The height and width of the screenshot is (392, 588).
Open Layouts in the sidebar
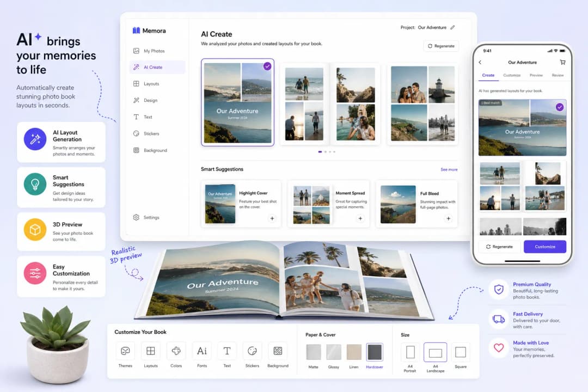click(x=146, y=84)
